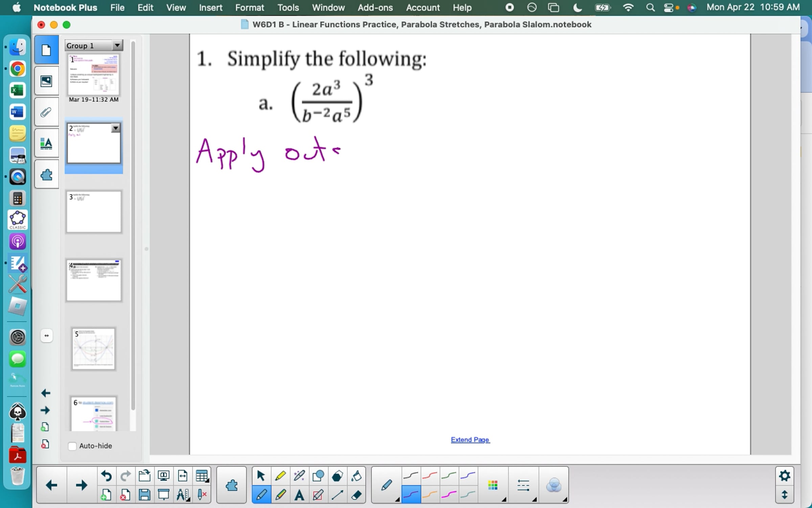
Task: Select the Eraser tool
Action: pyautogui.click(x=356, y=495)
